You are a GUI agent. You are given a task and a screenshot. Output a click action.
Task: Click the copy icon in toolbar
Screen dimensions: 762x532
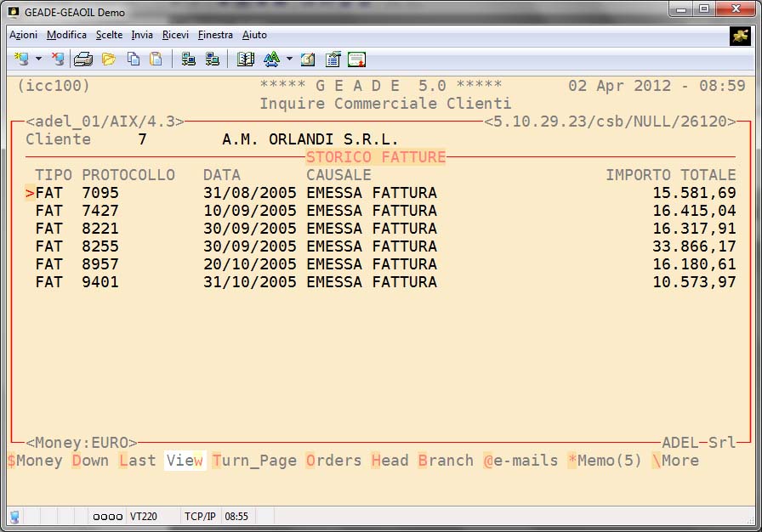tap(134, 59)
